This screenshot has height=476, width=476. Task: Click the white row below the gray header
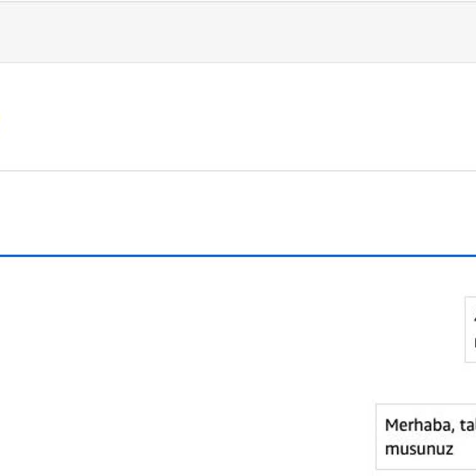[x=238, y=117]
